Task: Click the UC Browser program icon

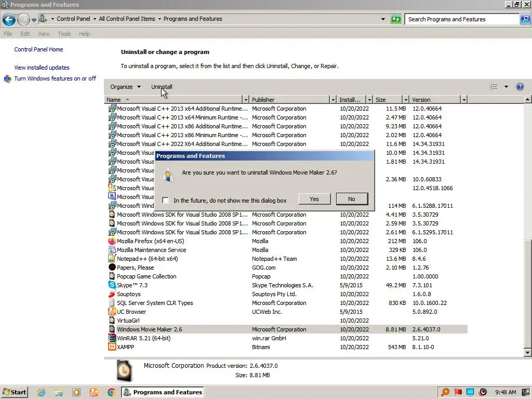Action: click(112, 312)
